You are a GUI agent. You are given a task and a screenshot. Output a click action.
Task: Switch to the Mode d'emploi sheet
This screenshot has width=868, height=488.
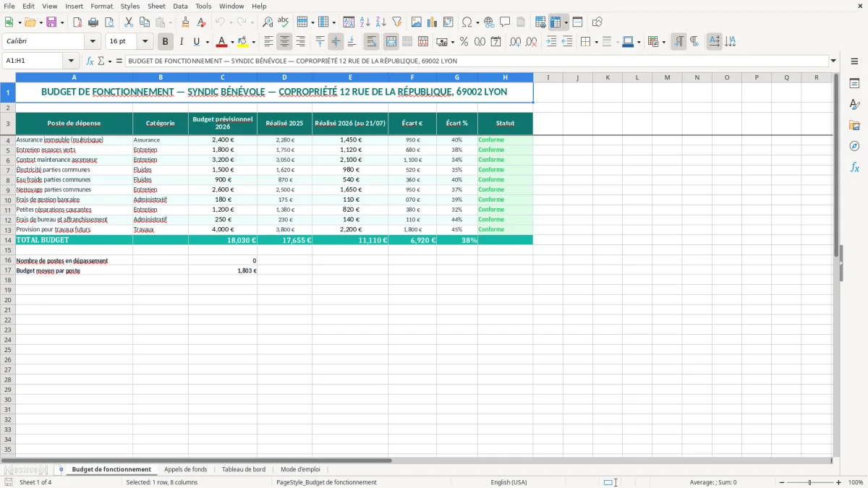click(300, 469)
